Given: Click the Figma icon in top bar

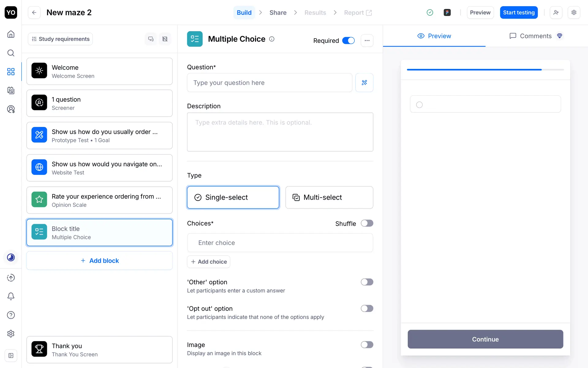Looking at the screenshot, I should coord(447,13).
